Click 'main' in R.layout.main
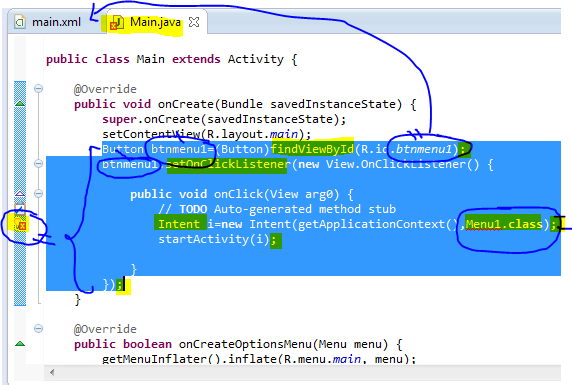This screenshot has width=572, height=385. tap(284, 134)
